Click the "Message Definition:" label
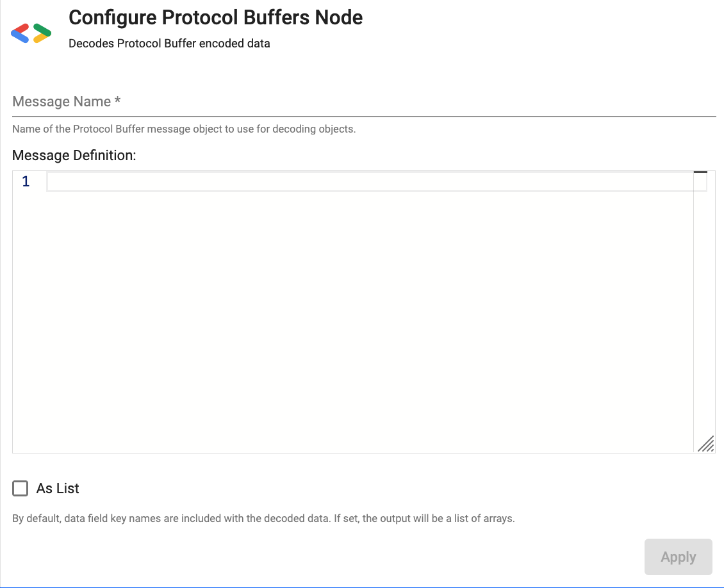The width and height of the screenshot is (724, 588). pos(74,155)
